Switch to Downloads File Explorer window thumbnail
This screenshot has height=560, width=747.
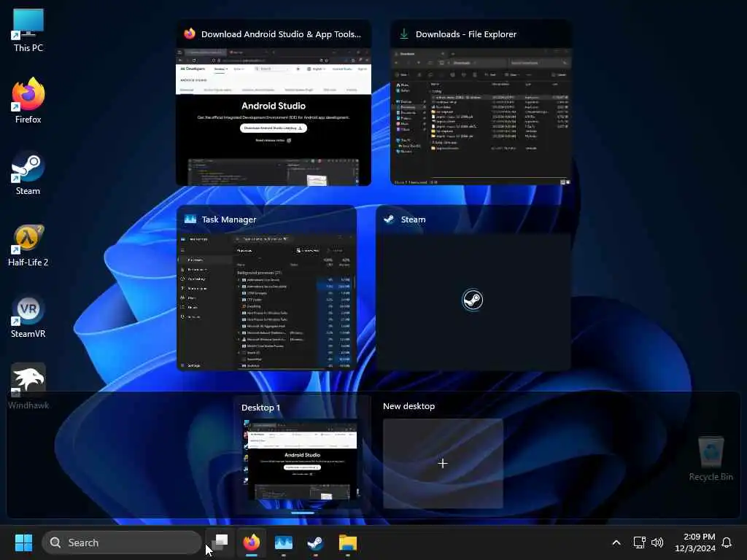[481, 103]
